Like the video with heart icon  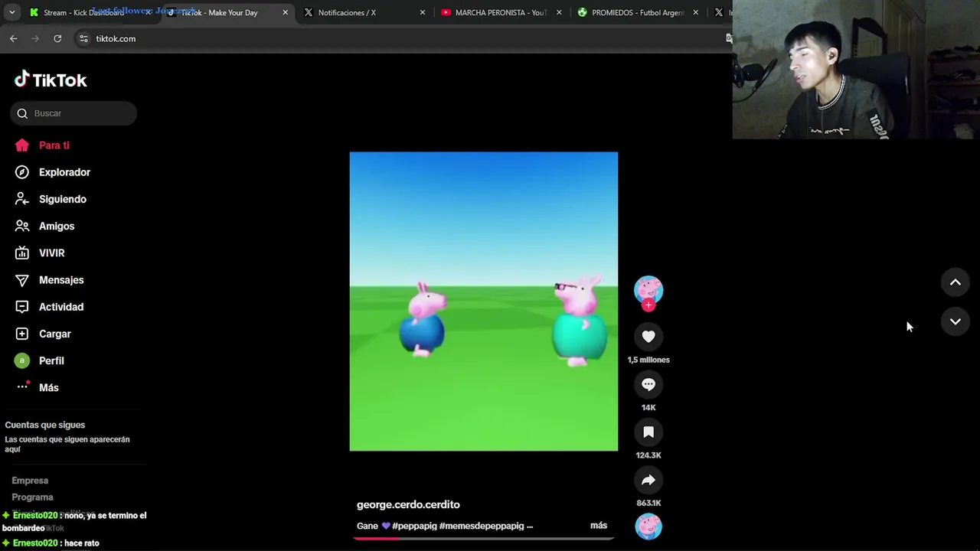[x=648, y=336]
